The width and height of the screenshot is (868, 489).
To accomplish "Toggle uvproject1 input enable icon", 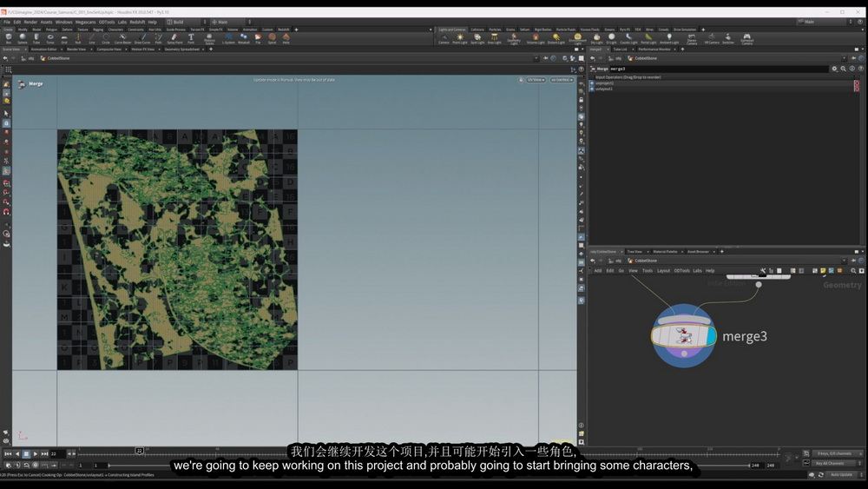I will point(592,83).
